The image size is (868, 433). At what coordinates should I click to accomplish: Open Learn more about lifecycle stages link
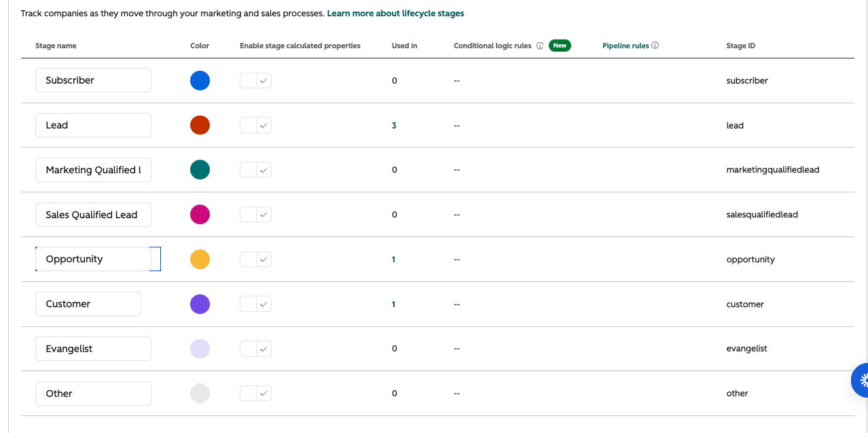[395, 14]
